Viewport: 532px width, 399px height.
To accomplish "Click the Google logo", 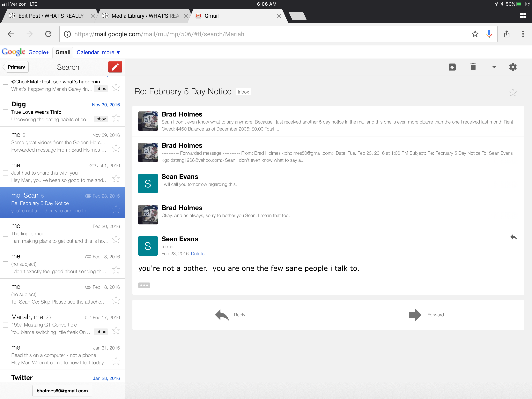I will click(13, 52).
